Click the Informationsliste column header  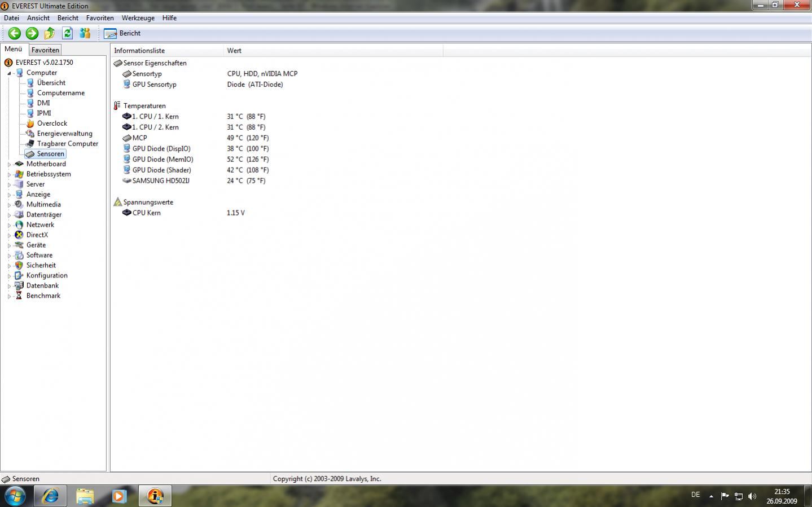pos(167,51)
